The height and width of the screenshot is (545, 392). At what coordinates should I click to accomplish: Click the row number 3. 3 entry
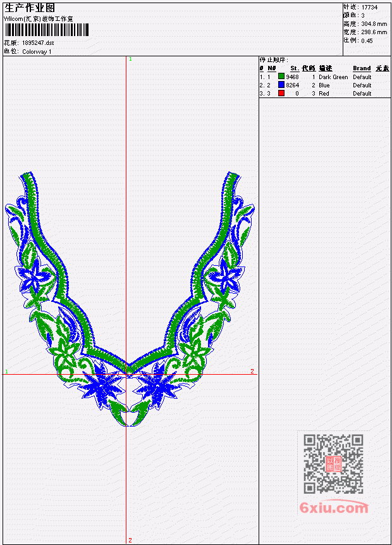pyautogui.click(x=265, y=94)
